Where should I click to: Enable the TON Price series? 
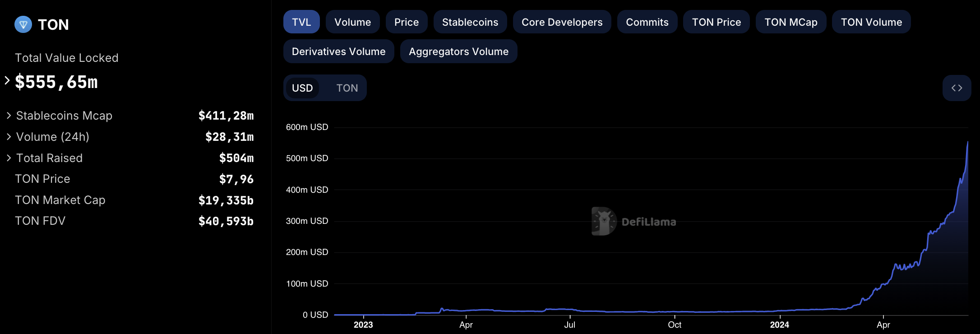coord(717,22)
